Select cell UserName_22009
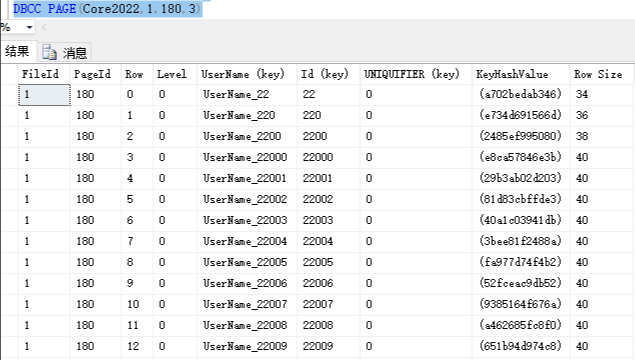This screenshot has width=635, height=360. pos(247,347)
